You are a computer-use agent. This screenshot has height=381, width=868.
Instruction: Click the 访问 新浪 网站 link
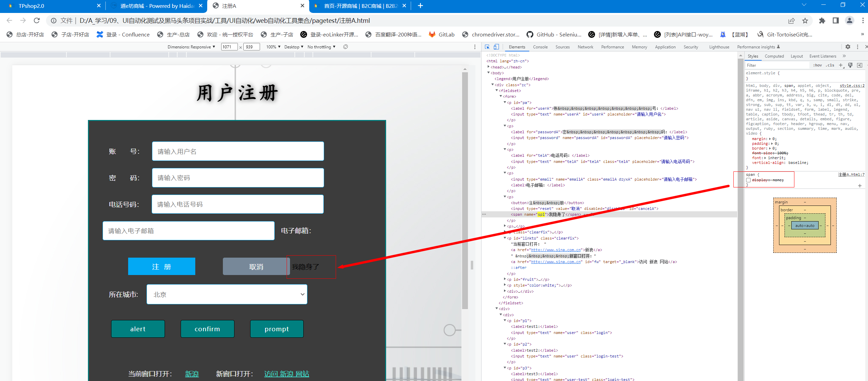(x=287, y=374)
